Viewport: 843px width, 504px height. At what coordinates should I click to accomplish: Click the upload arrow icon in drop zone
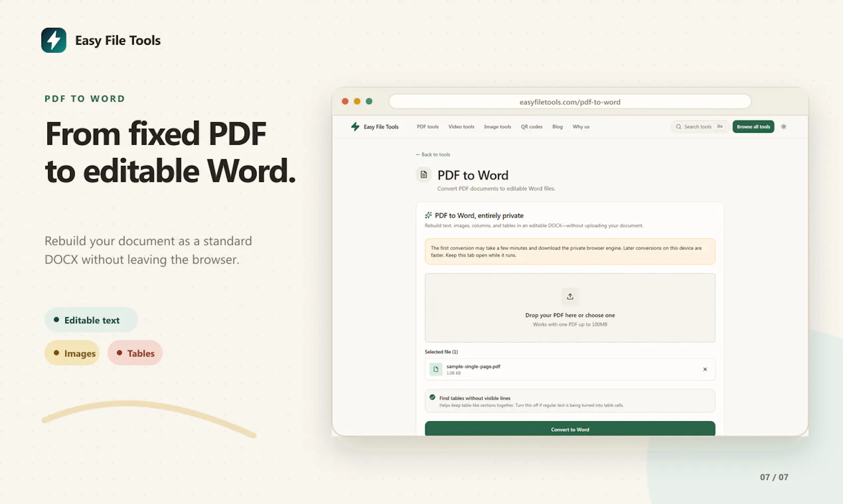click(570, 297)
